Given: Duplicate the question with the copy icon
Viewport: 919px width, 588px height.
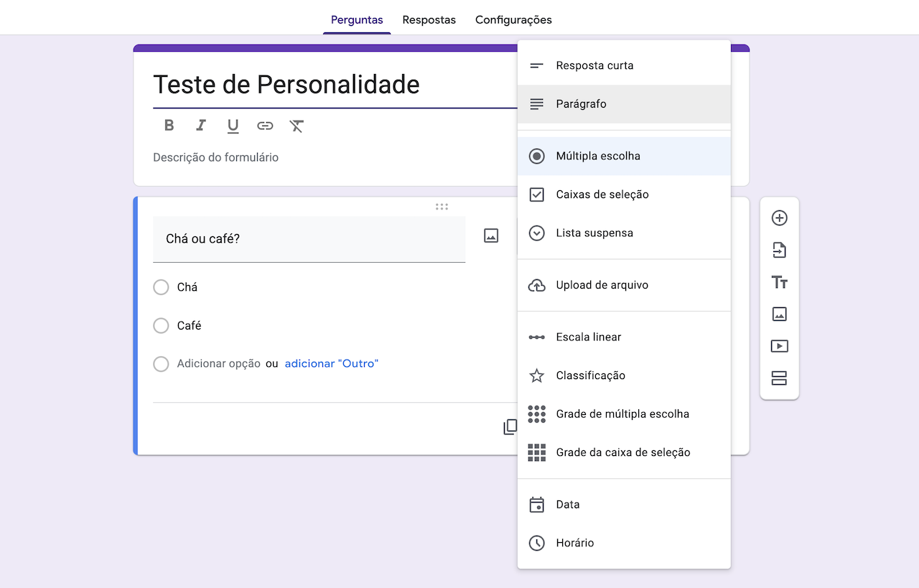Looking at the screenshot, I should coord(510,426).
